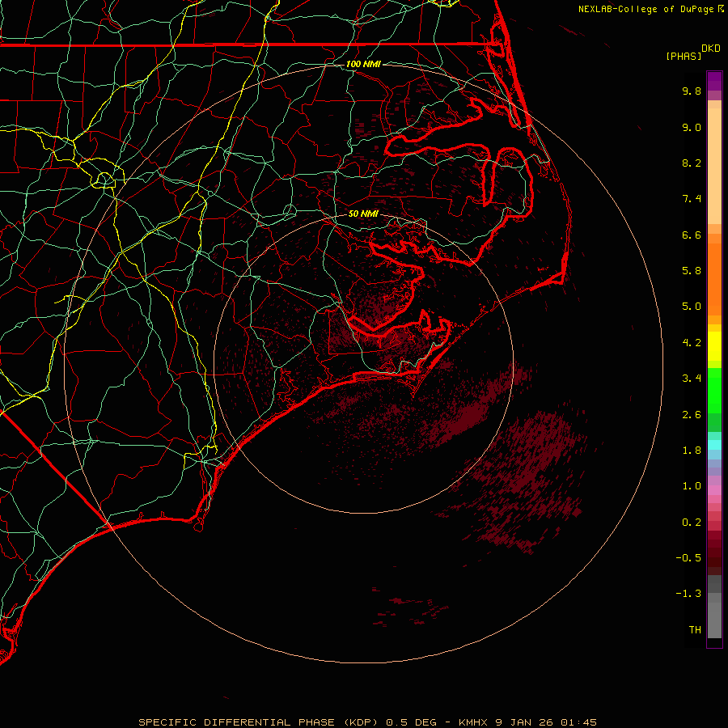The height and width of the screenshot is (728, 728).
Task: Click the 50 NMI range ring label
Action: [363, 214]
